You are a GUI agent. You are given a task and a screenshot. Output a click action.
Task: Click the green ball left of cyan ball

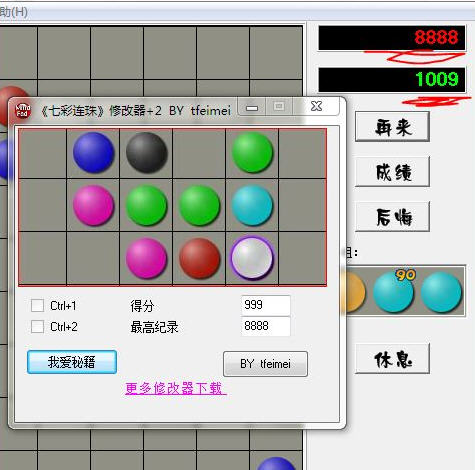pyautogui.click(x=199, y=205)
